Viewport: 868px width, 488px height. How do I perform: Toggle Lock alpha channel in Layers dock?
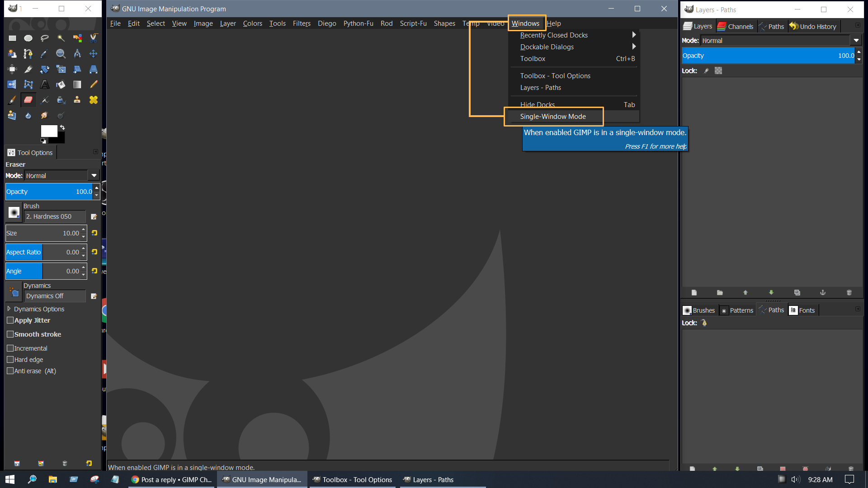coord(718,71)
